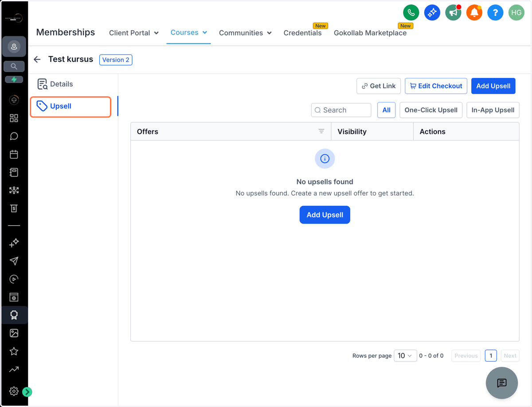This screenshot has height=407, width=532.
Task: Open the help question mark icon
Action: 495,12
